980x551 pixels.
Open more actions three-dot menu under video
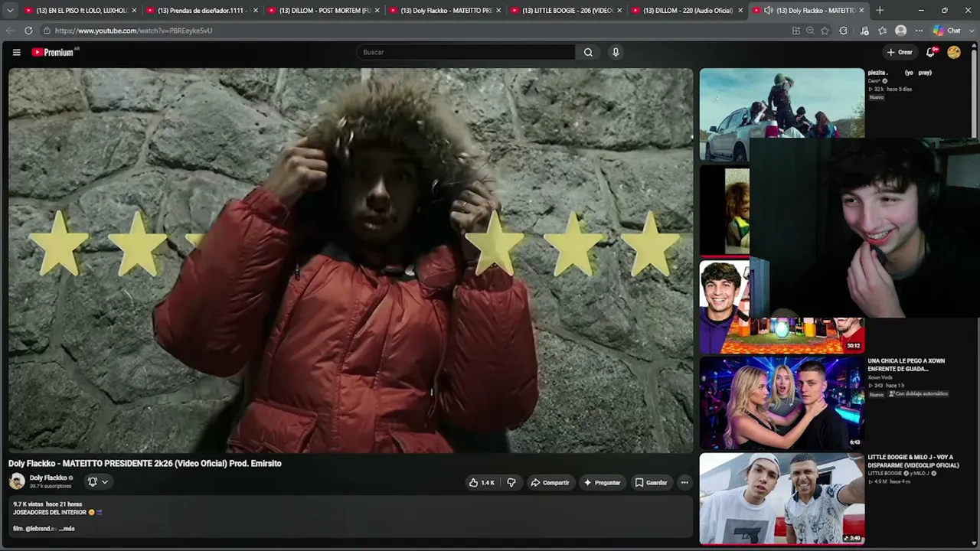(684, 483)
